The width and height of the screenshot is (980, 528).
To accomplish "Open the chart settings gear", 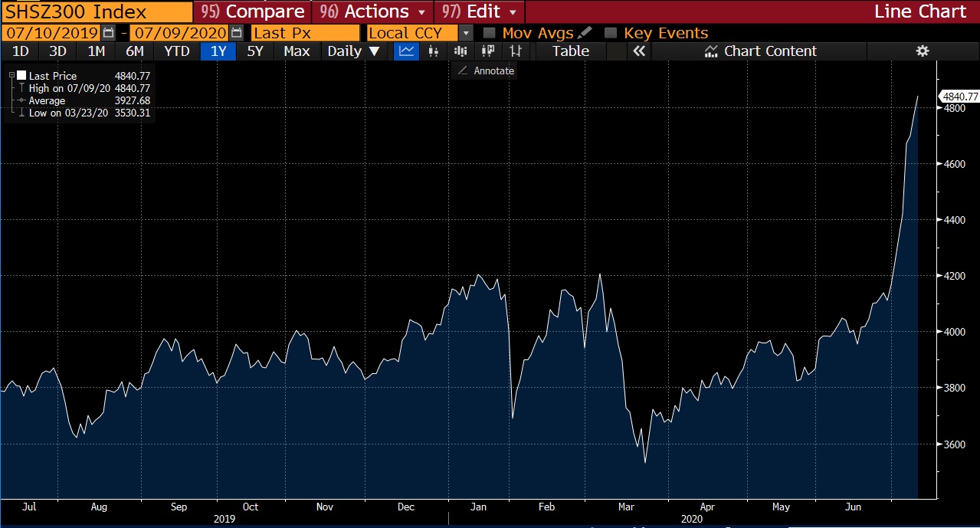I will 923,51.
